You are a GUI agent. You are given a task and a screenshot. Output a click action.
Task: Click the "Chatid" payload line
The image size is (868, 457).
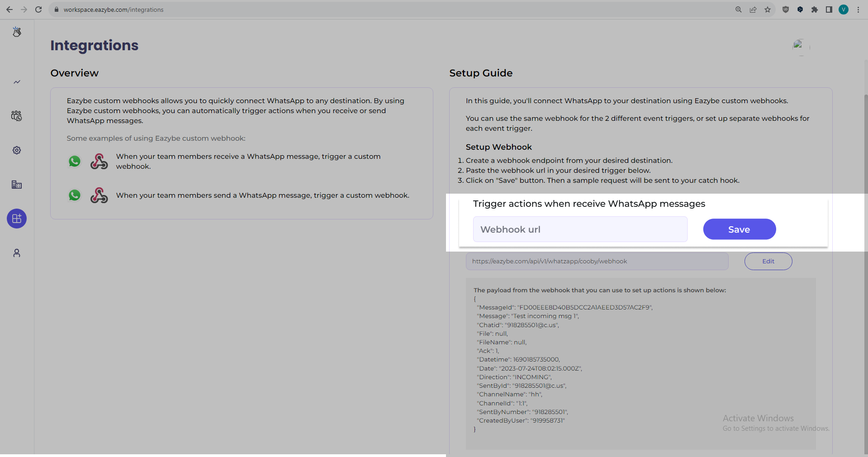click(x=518, y=325)
